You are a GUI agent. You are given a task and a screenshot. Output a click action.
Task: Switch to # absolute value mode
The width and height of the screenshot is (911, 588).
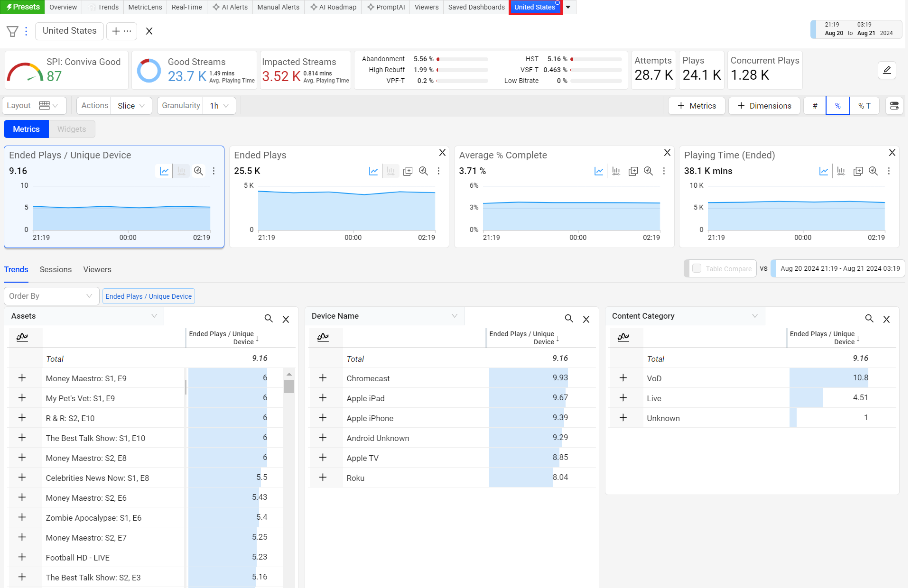(x=815, y=106)
